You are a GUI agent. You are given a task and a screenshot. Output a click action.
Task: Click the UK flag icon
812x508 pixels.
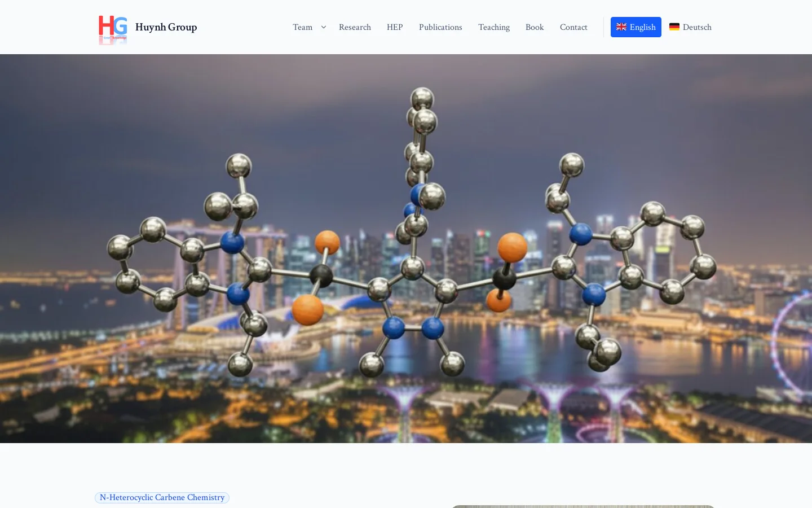pos(621,27)
